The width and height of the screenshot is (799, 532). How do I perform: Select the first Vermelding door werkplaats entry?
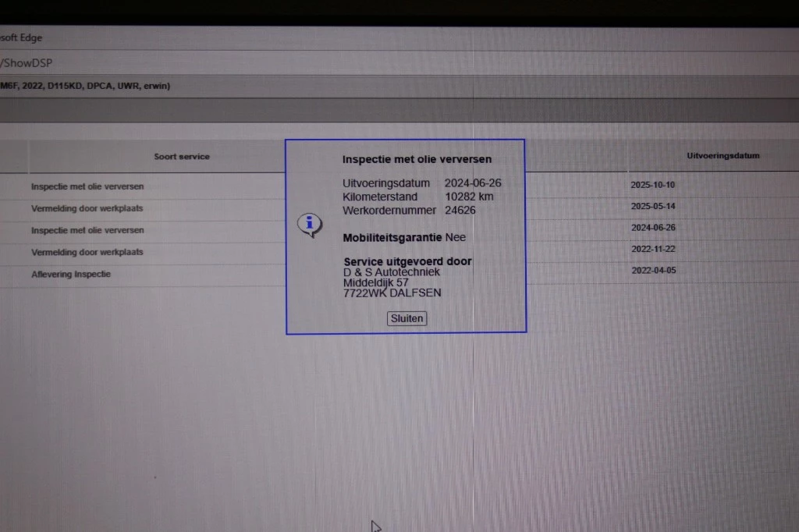click(87, 208)
